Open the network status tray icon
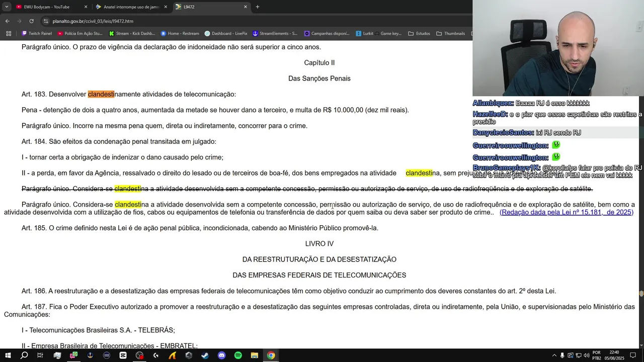The height and width of the screenshot is (362, 644). (x=579, y=355)
